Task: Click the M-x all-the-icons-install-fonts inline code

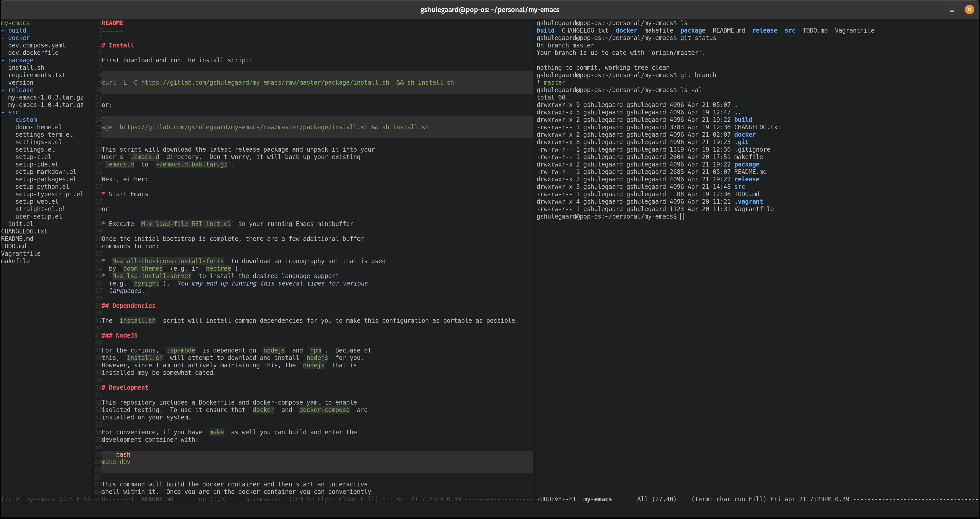Action: (x=168, y=261)
